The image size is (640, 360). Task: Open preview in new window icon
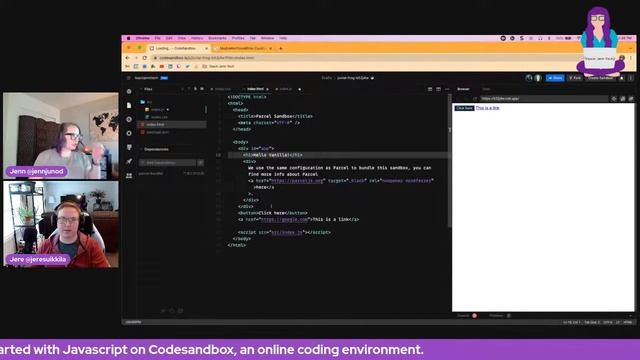click(x=622, y=98)
